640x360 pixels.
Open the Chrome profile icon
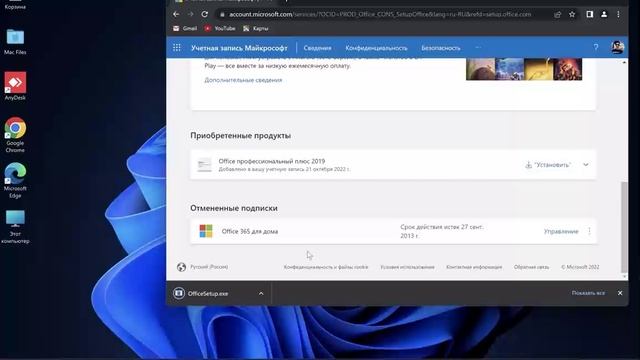coord(604,14)
